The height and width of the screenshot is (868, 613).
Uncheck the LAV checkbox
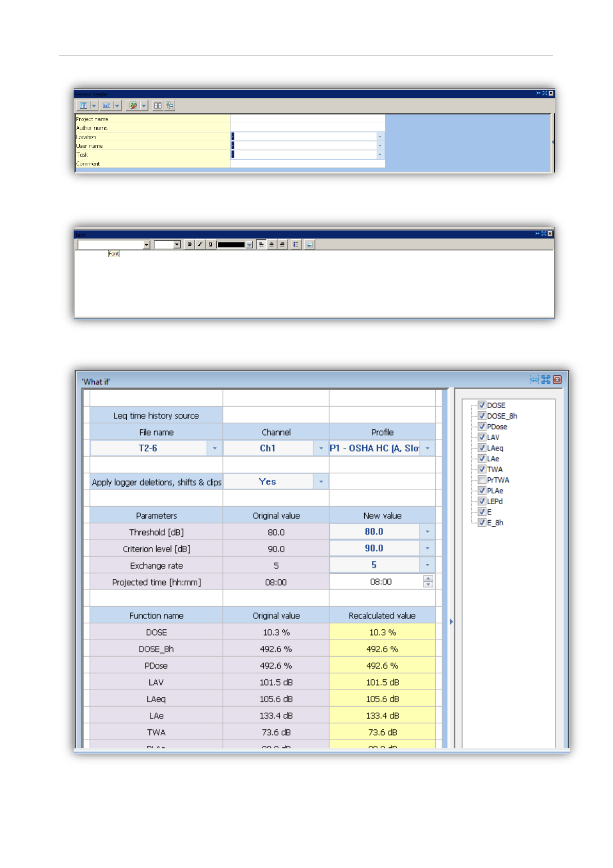coord(482,437)
